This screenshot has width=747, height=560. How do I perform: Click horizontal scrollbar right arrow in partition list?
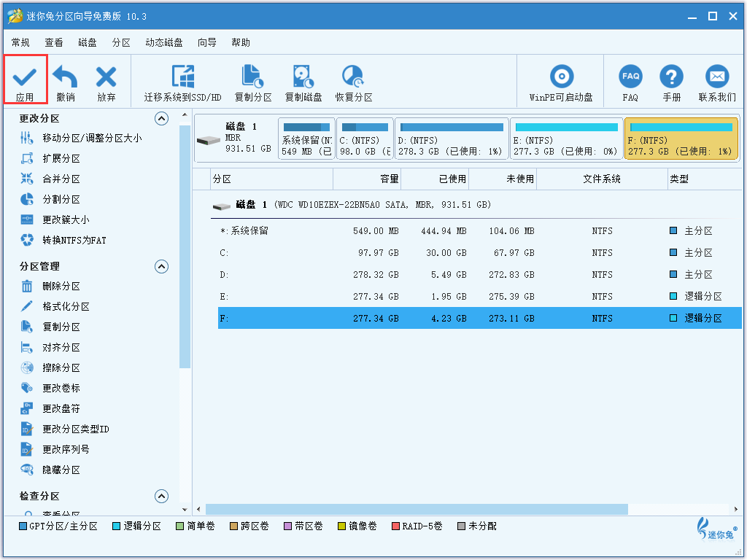tap(736, 509)
